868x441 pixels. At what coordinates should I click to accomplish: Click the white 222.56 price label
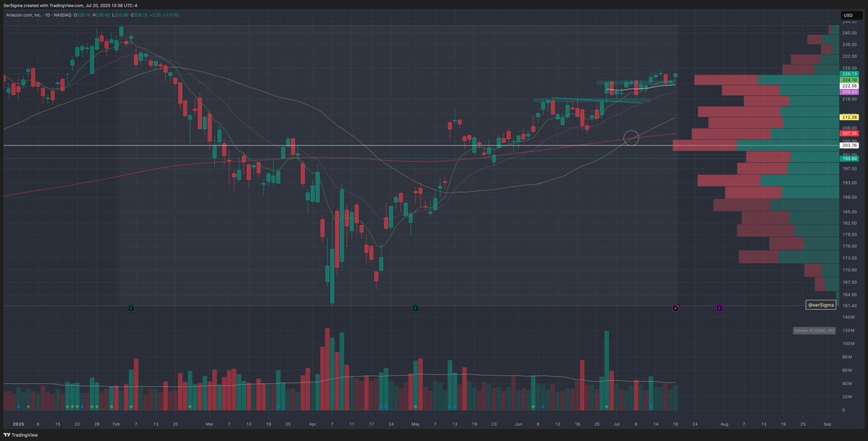849,86
